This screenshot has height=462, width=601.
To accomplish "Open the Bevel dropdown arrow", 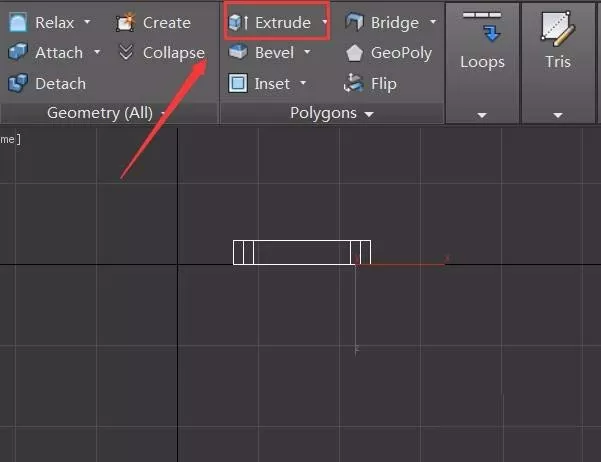I will tap(307, 51).
